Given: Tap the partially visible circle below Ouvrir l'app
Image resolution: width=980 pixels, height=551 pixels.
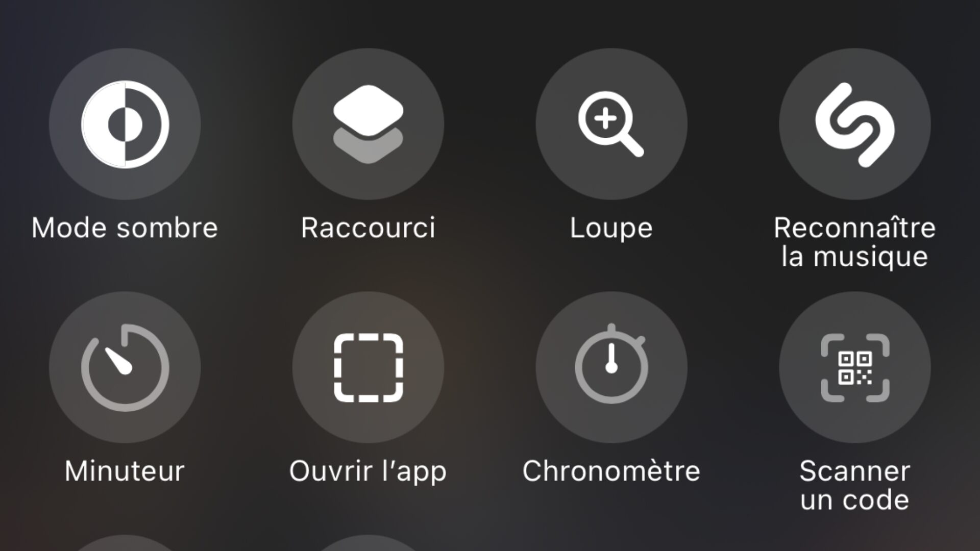Looking at the screenshot, I should click(368, 543).
